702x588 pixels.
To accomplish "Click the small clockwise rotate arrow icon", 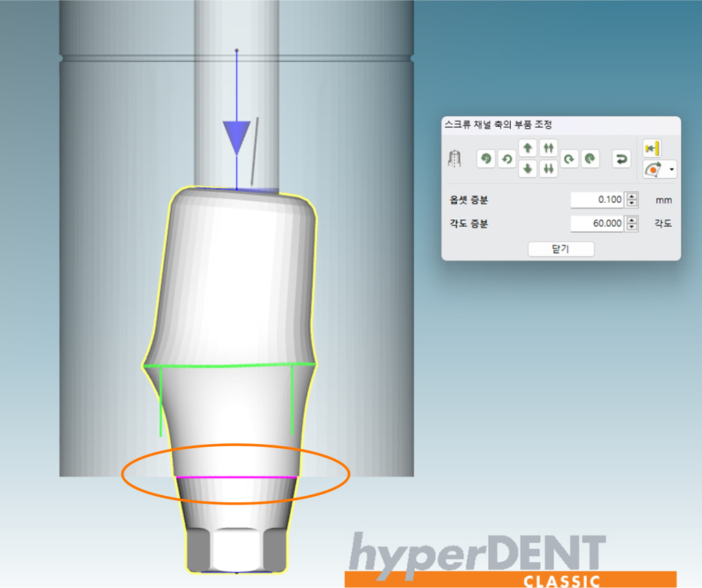I will tap(568, 159).
